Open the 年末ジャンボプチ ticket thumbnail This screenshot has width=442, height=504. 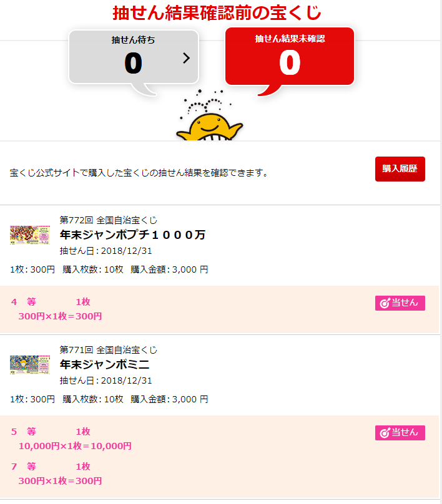point(30,235)
